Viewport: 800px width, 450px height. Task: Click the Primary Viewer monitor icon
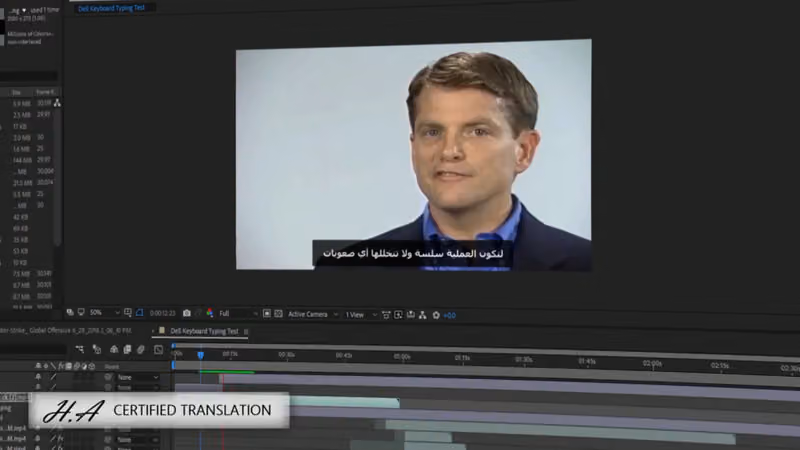81,312
